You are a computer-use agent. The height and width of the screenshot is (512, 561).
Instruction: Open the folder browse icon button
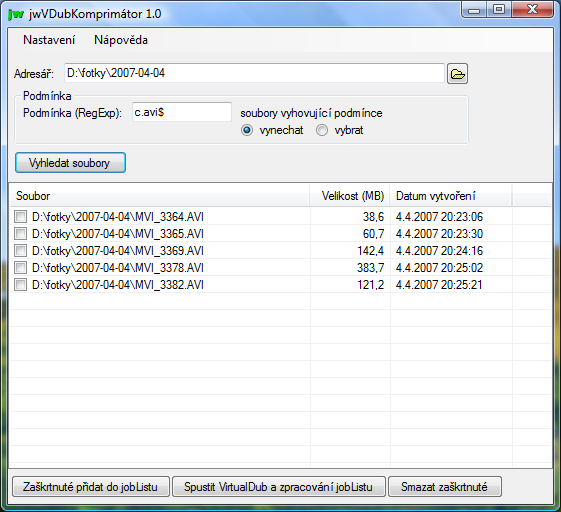pyautogui.click(x=457, y=74)
